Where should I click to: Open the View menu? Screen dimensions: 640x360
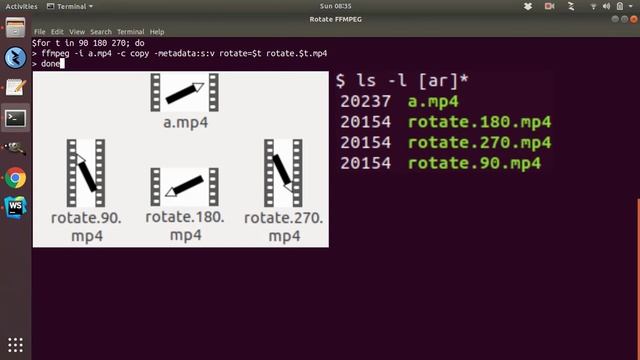click(x=77, y=32)
